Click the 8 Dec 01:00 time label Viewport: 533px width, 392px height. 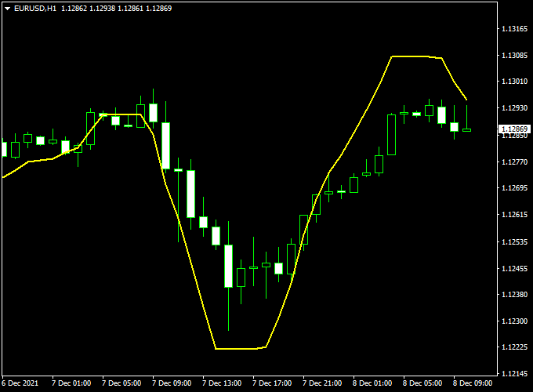[372, 383]
